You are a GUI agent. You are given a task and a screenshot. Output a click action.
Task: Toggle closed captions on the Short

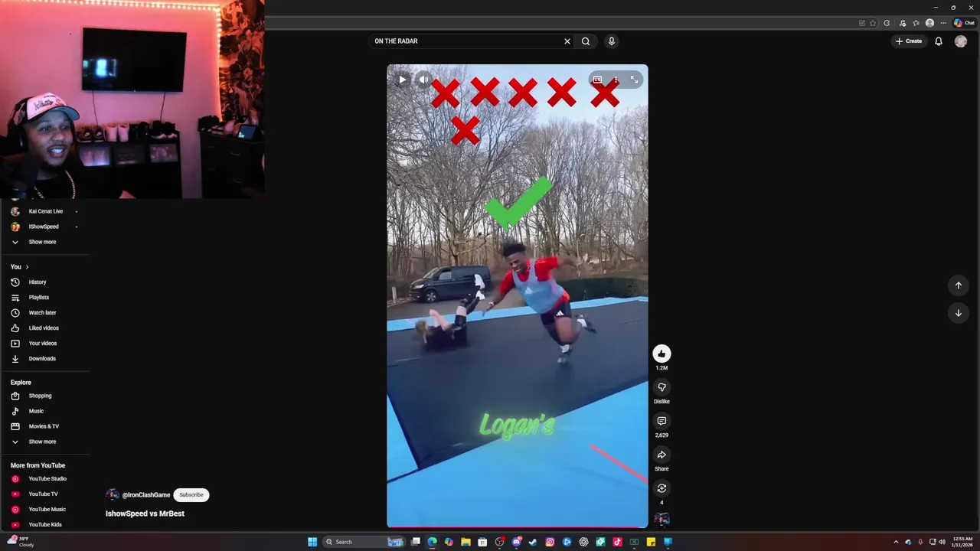pos(597,80)
